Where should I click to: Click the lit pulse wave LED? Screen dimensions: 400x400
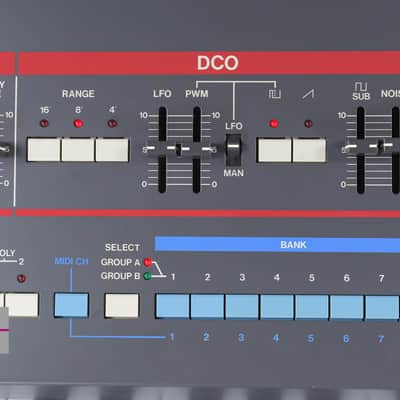point(274,124)
